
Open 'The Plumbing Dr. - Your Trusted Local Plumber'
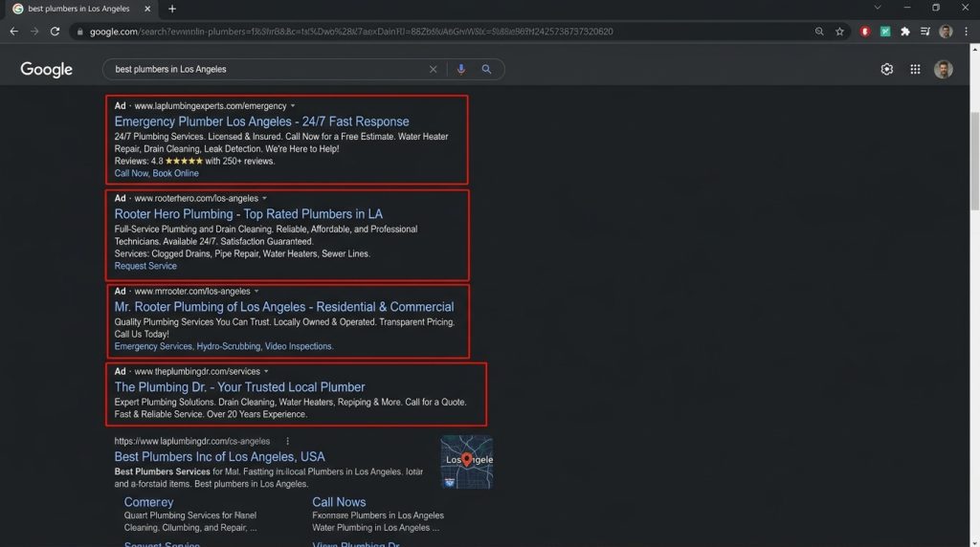(239, 387)
